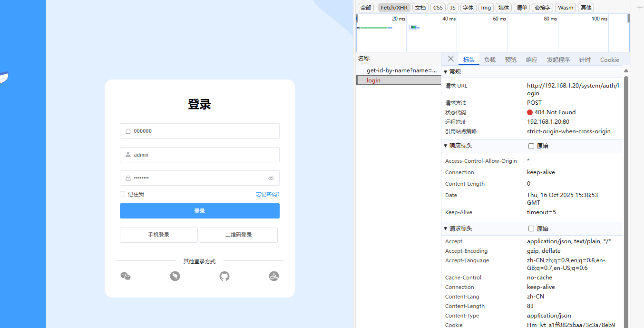The width and height of the screenshot is (644, 328).
Task: Click the lock icon in the password field
Action: pyautogui.click(x=128, y=178)
